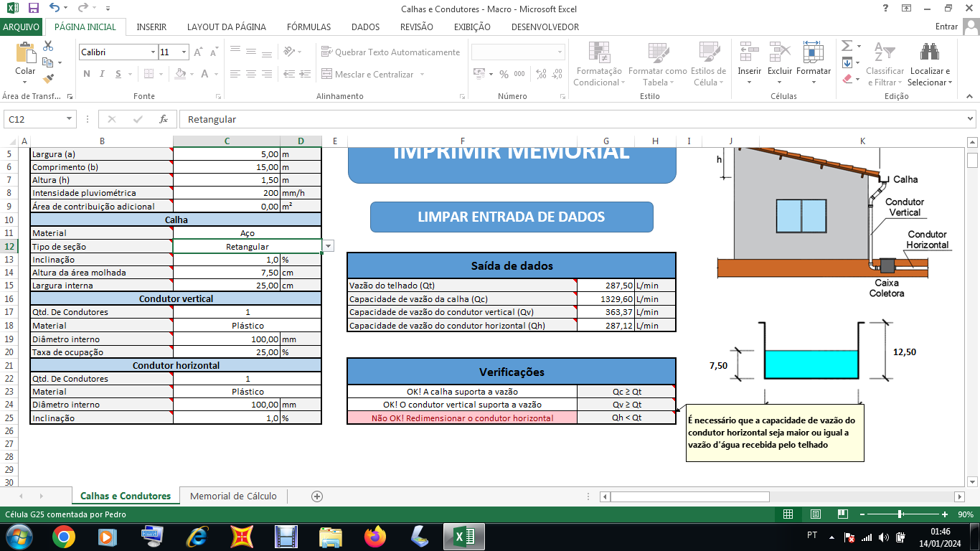Open Firefox from the taskbar
The height and width of the screenshot is (551, 980).
coord(374,536)
